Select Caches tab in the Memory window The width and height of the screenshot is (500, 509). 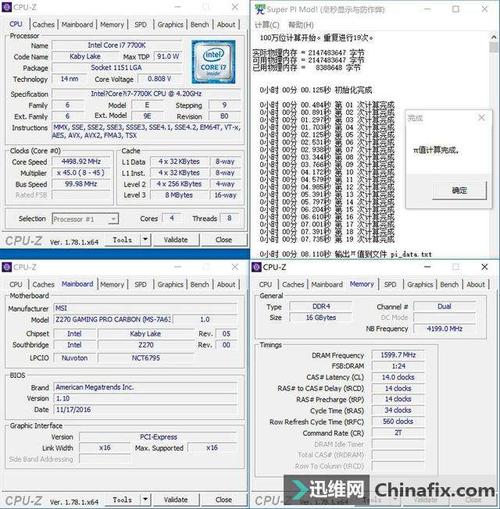pyautogui.click(x=293, y=284)
